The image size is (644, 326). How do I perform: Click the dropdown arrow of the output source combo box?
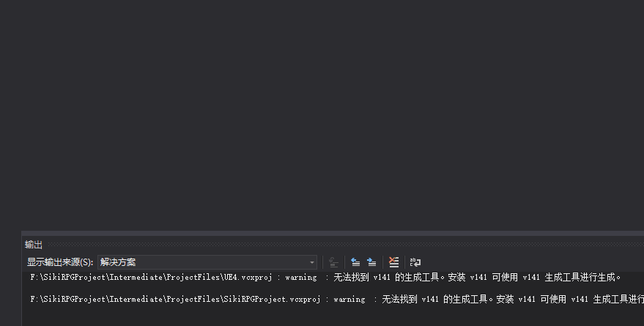(311, 262)
